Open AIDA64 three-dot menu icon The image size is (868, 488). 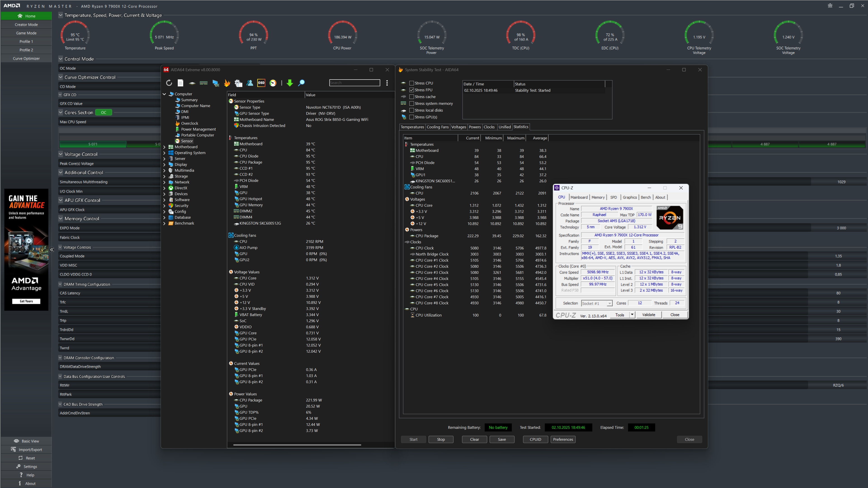(387, 83)
